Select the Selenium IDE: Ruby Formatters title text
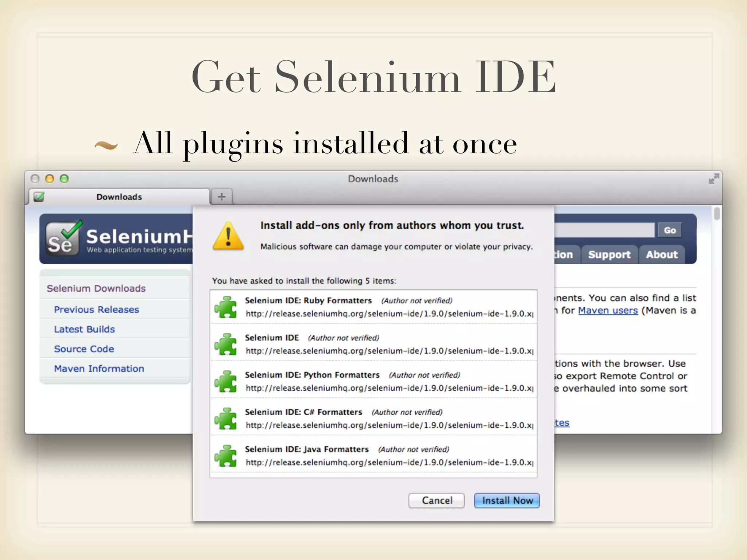 tap(308, 300)
